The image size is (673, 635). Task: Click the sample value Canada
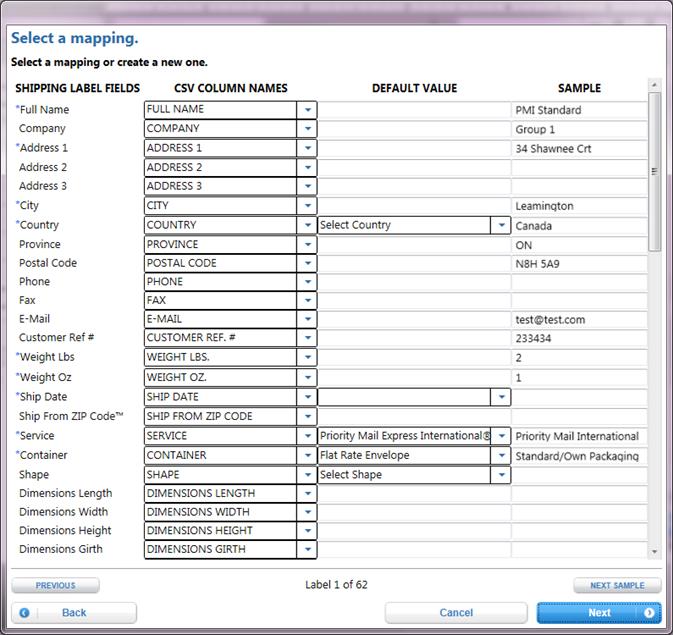pyautogui.click(x=534, y=226)
